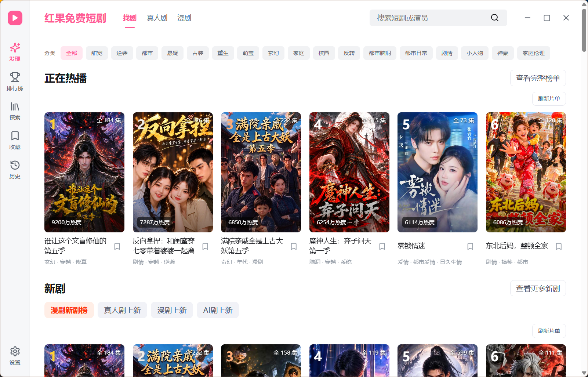Switch to the 找剧 tab

click(130, 18)
